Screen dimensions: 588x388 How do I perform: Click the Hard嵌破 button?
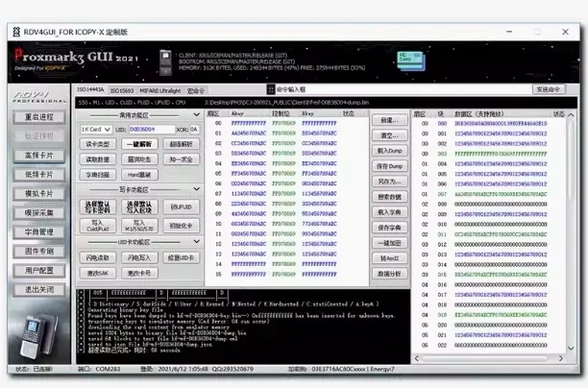click(139, 175)
